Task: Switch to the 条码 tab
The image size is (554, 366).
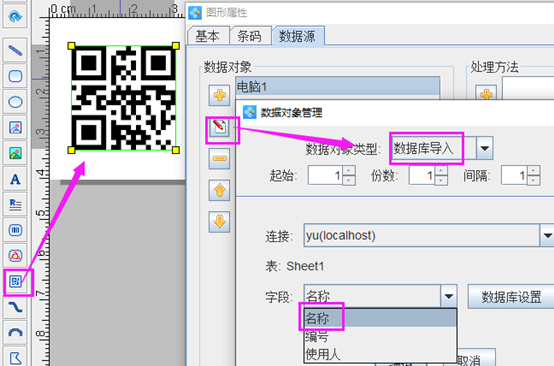Action: coord(250,36)
